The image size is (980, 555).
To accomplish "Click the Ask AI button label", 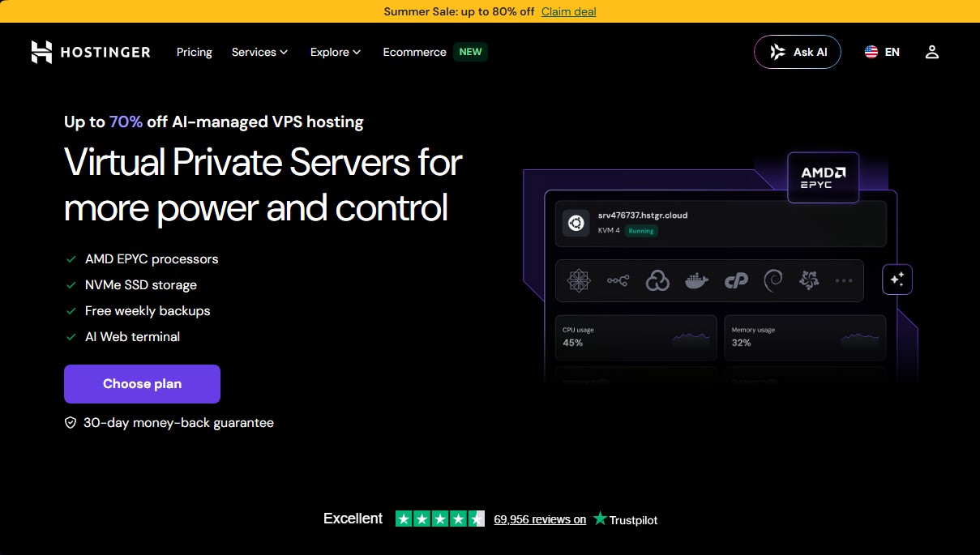I will click(811, 52).
